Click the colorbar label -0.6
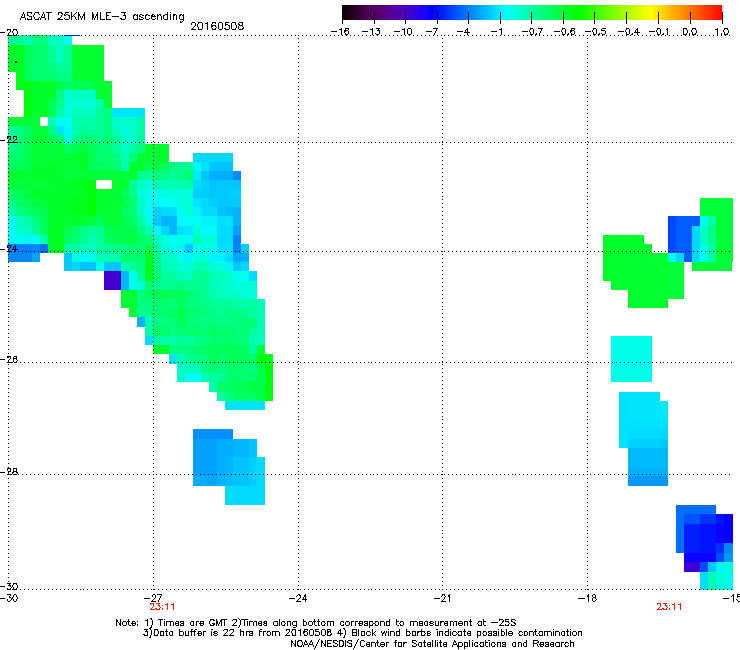Image resolution: width=740 pixels, height=650 pixels. [x=564, y=32]
